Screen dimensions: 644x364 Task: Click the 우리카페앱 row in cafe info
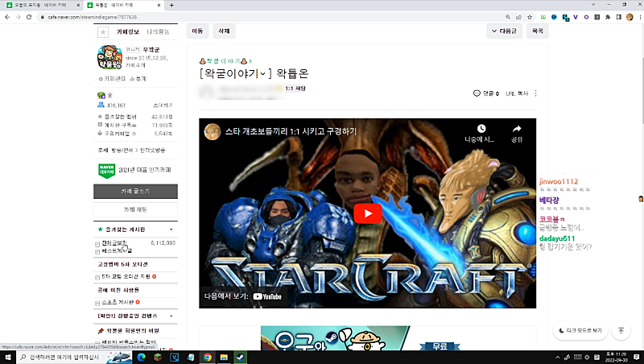point(135,134)
